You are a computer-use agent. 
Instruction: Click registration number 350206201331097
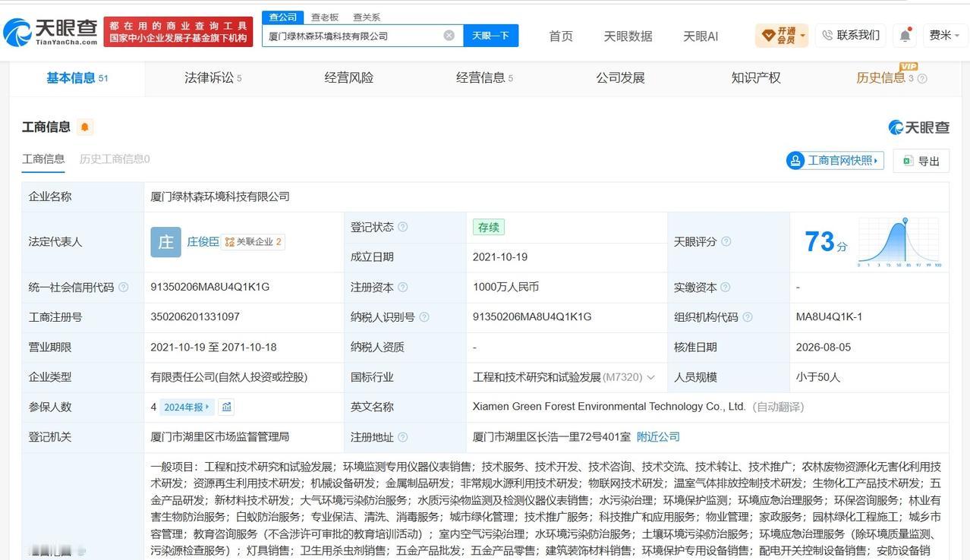(x=195, y=317)
